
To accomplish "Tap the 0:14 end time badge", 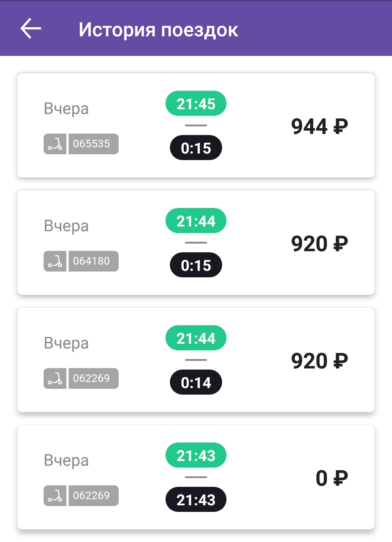I will pyautogui.click(x=196, y=382).
